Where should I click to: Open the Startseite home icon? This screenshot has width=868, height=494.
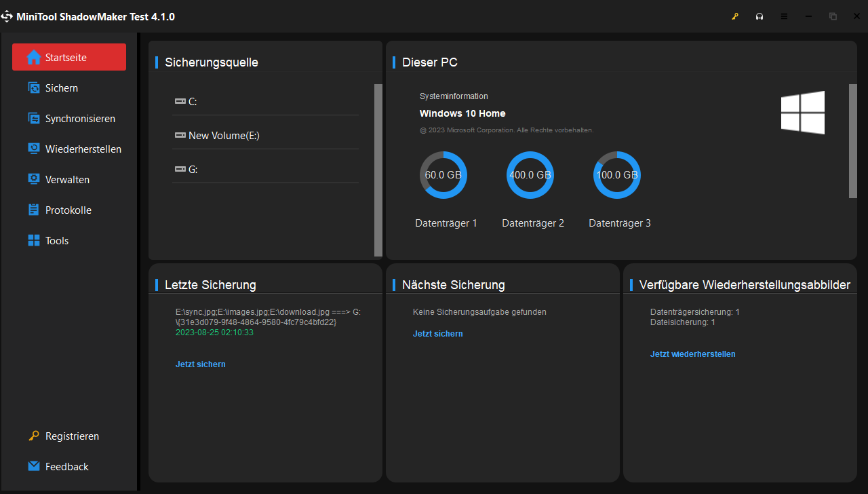pyautogui.click(x=34, y=58)
